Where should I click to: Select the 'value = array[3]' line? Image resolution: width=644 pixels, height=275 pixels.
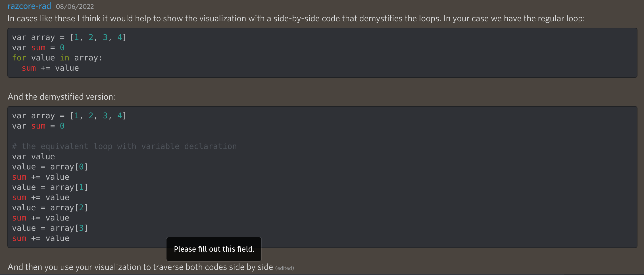pyautogui.click(x=50, y=228)
